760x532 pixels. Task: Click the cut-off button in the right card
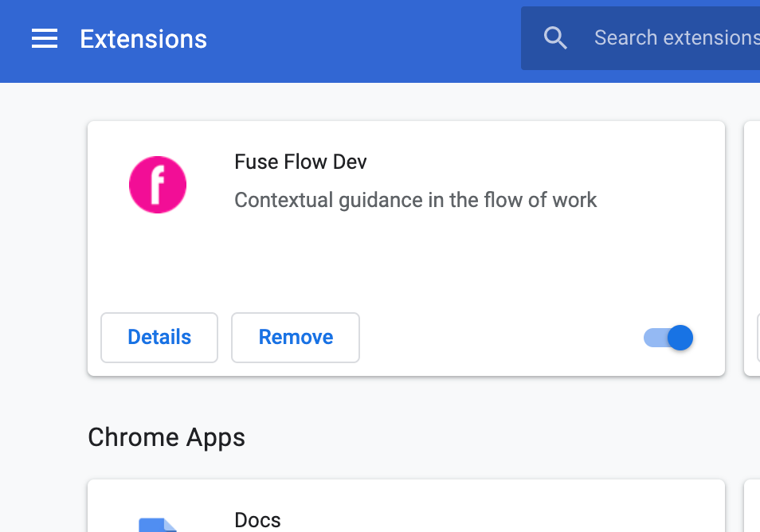[758, 337]
